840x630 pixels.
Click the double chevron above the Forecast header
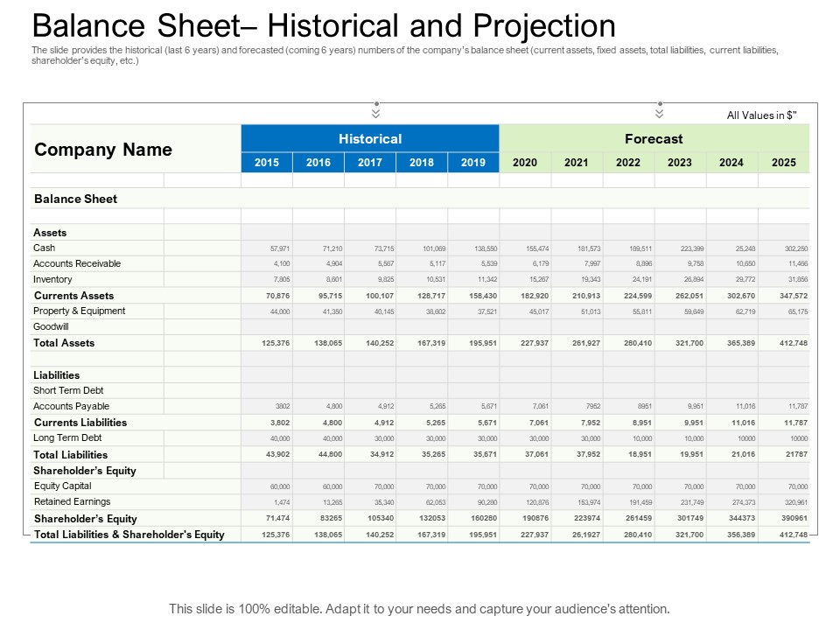[x=660, y=114]
